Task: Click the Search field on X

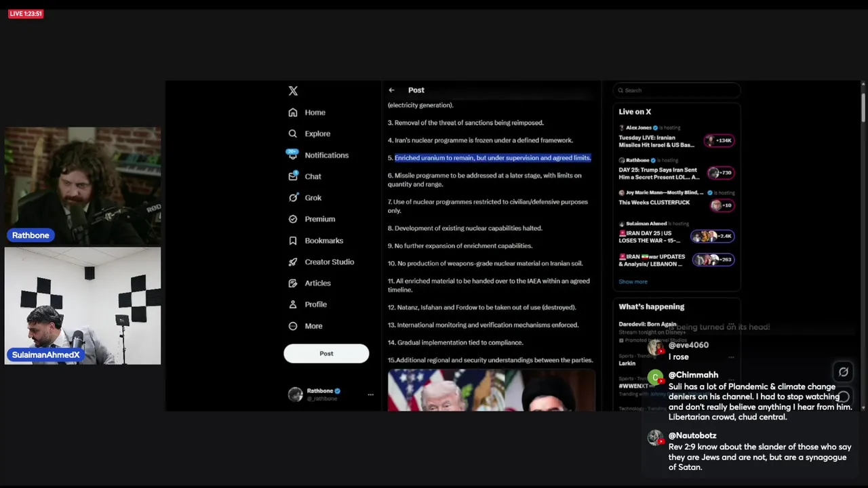Action: tap(676, 90)
